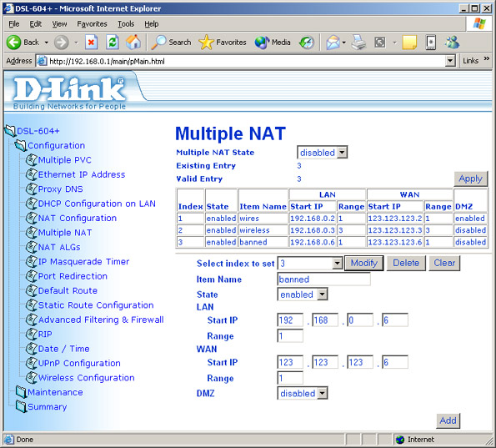
Task: Open the Ethernet IP Address link
Action: (82, 174)
